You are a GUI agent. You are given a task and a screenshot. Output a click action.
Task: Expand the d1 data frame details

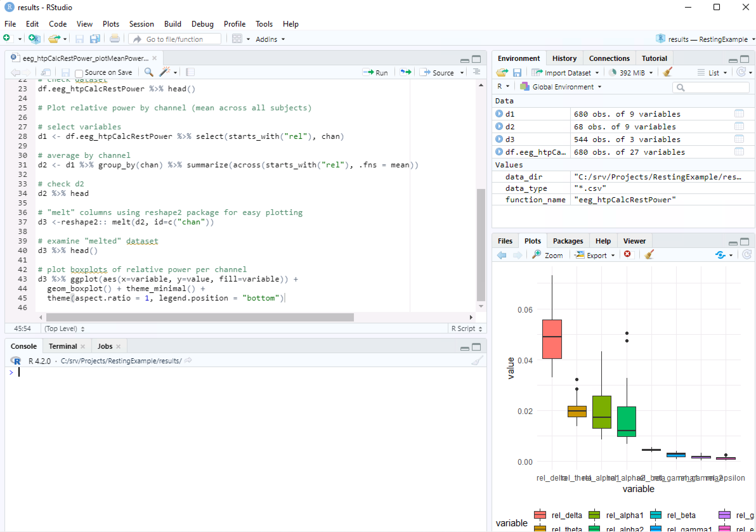click(x=499, y=114)
